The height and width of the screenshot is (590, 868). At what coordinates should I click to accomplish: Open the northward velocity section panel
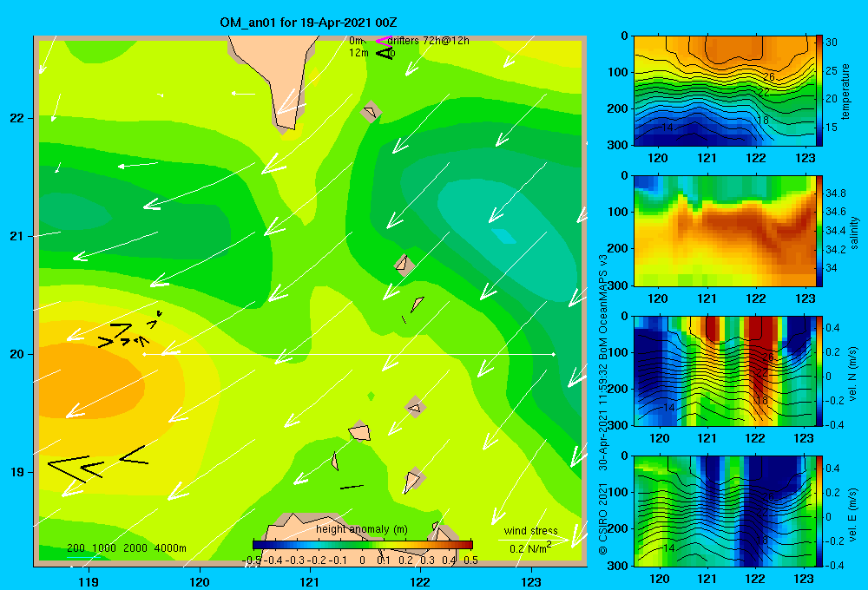[725, 370]
